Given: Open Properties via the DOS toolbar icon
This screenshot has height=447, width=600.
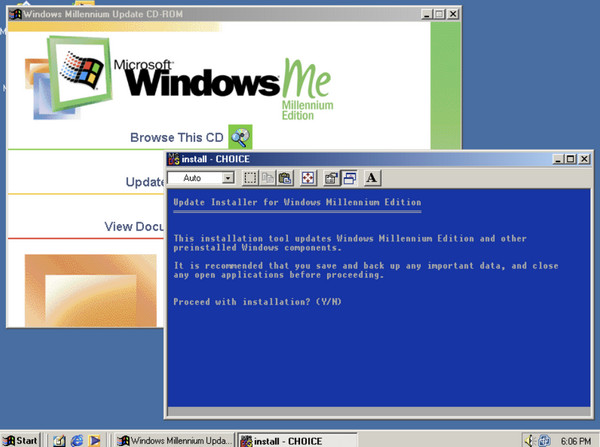Looking at the screenshot, I should click(331, 178).
